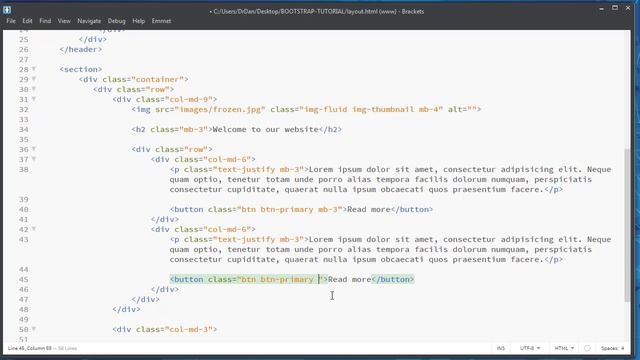Collapse the container div on line 29
640x360 pixels.
[34, 79]
